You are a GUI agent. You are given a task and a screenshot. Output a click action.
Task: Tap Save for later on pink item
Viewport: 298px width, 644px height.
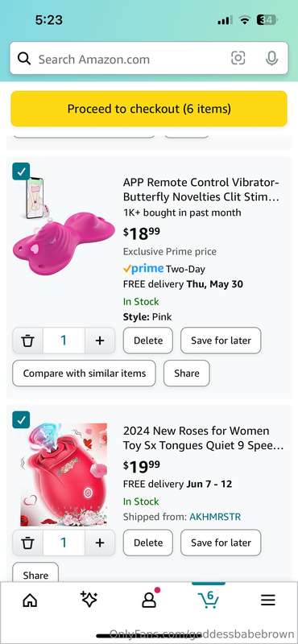pos(221,341)
